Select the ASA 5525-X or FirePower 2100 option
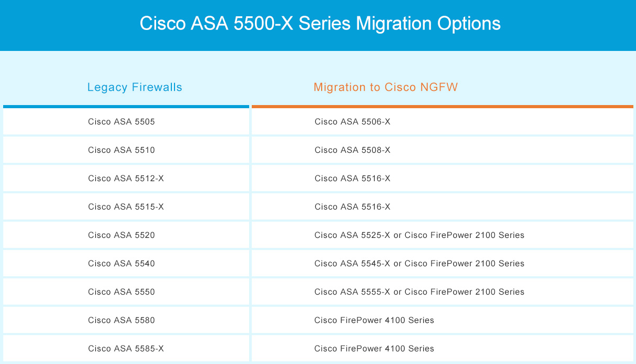Screen dimensions: 636x364 point(419,235)
